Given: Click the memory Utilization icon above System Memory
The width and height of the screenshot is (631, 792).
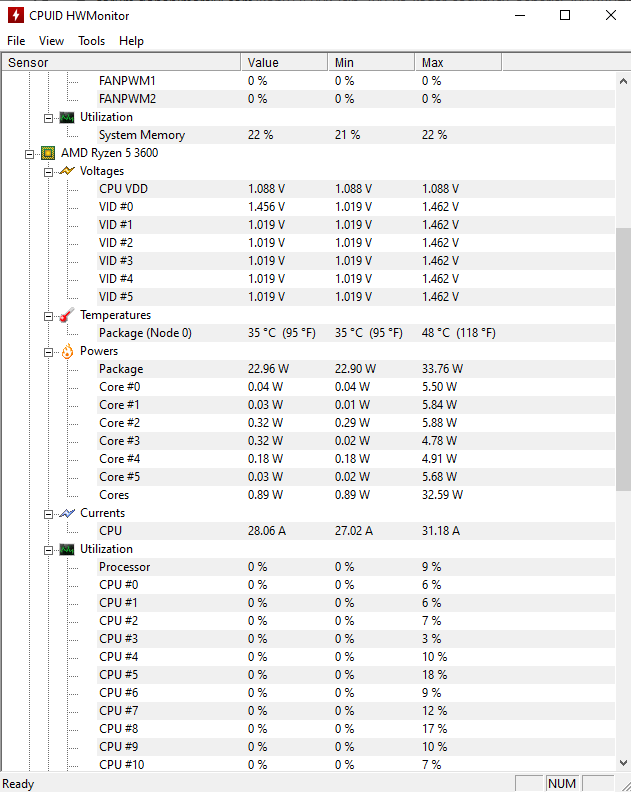Looking at the screenshot, I should tap(67, 117).
